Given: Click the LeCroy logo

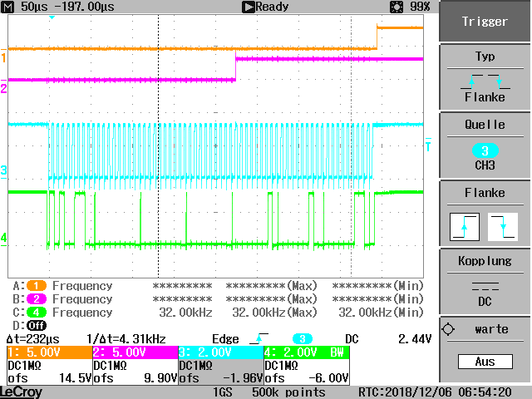Looking at the screenshot, I should (21, 392).
